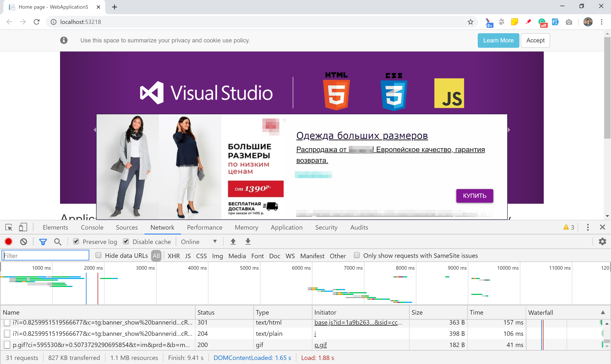This screenshot has height=364, width=611.
Task: Click the import HAR upload arrow
Action: 233,242
